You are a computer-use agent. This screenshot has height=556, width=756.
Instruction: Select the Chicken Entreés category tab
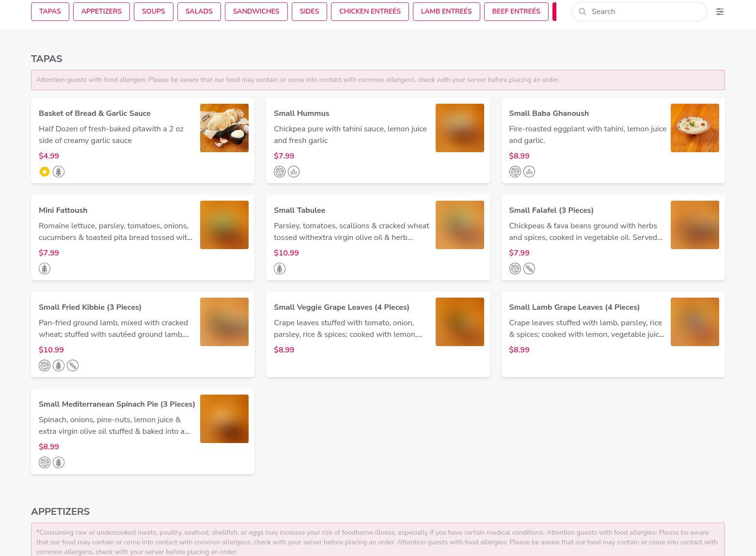click(x=370, y=12)
